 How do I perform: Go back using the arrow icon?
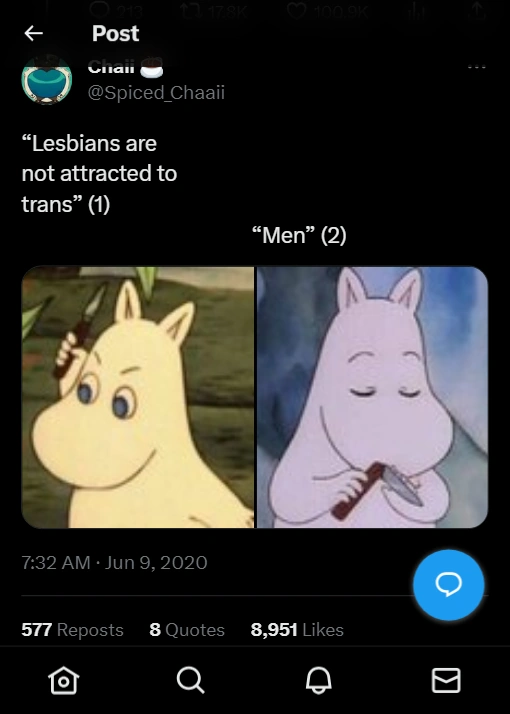(x=34, y=33)
